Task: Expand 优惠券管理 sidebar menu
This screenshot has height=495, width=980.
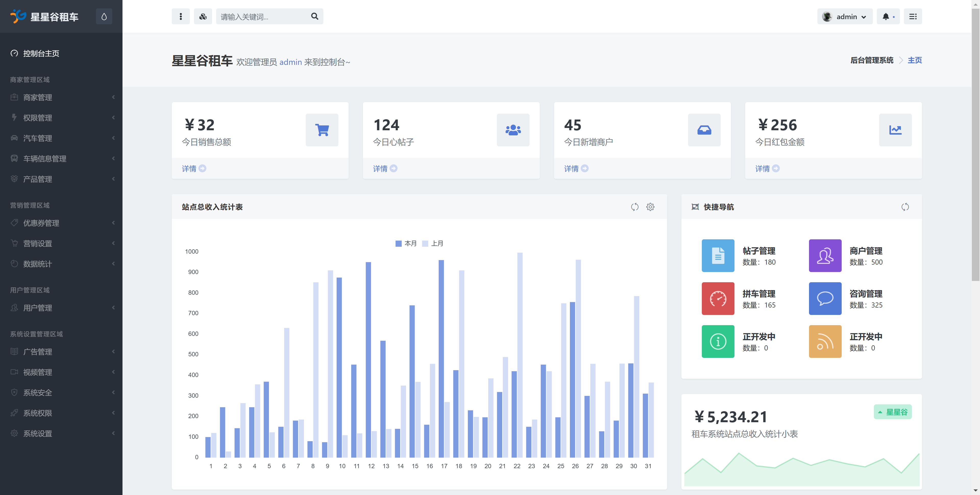Action: pos(61,223)
